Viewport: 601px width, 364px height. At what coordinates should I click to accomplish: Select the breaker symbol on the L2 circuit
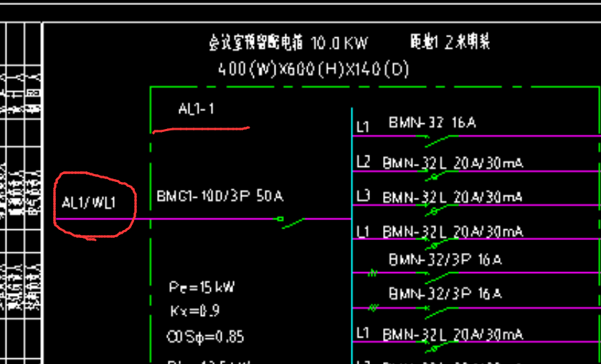point(437,176)
